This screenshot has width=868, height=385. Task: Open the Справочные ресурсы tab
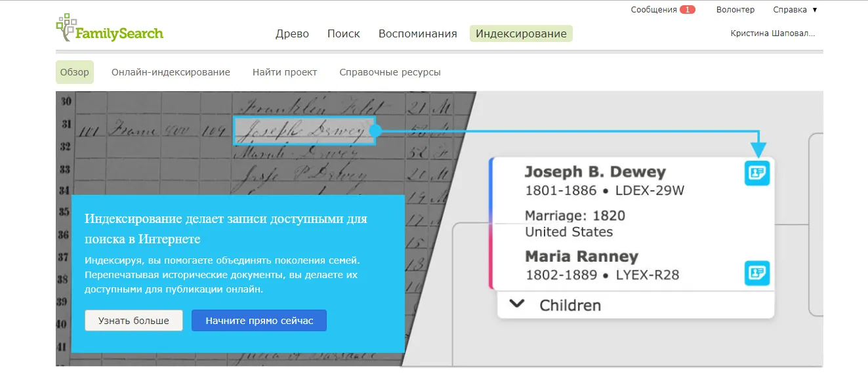390,72
